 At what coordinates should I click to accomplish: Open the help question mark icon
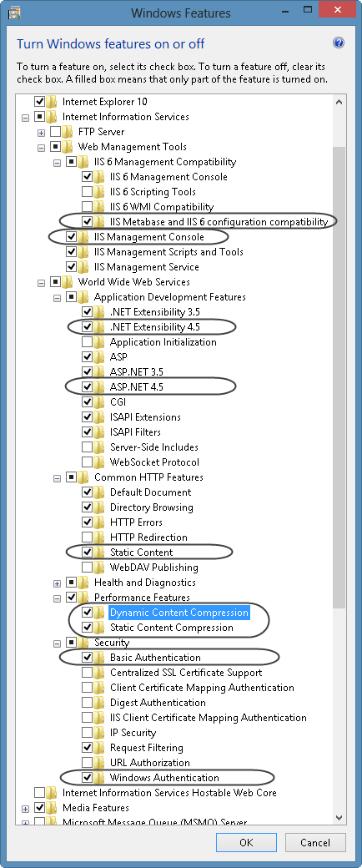pyautogui.click(x=339, y=43)
